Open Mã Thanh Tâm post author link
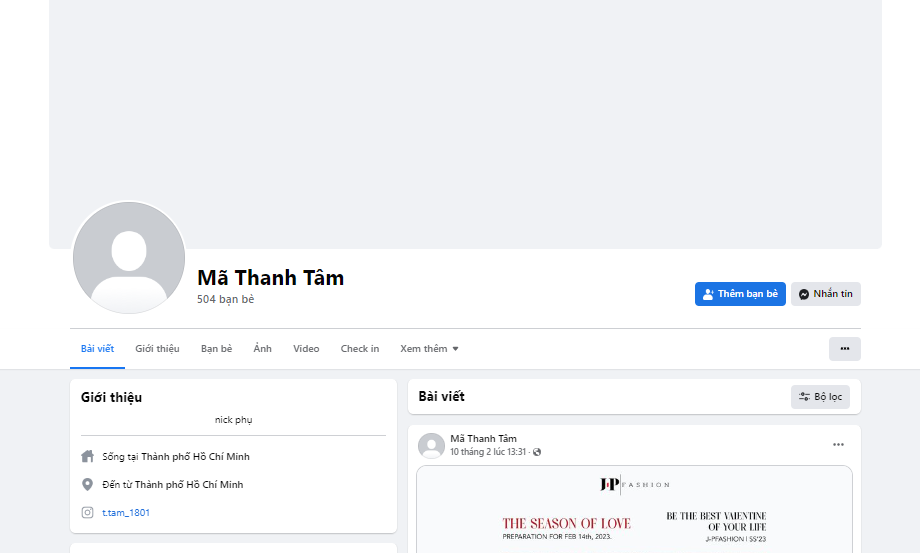The width and height of the screenshot is (920, 553). (483, 439)
